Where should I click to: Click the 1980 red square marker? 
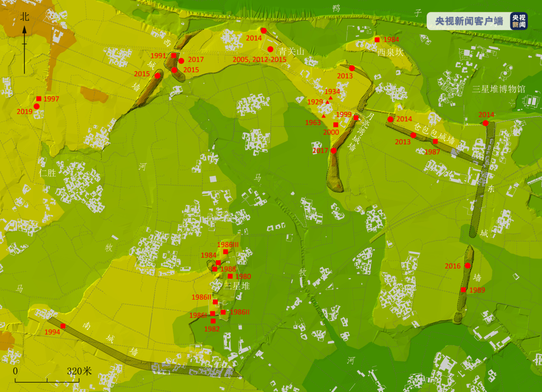230,276
